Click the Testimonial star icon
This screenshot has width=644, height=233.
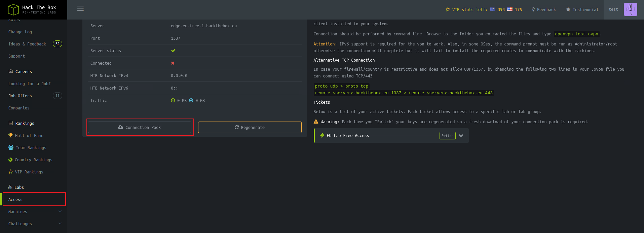568,9
